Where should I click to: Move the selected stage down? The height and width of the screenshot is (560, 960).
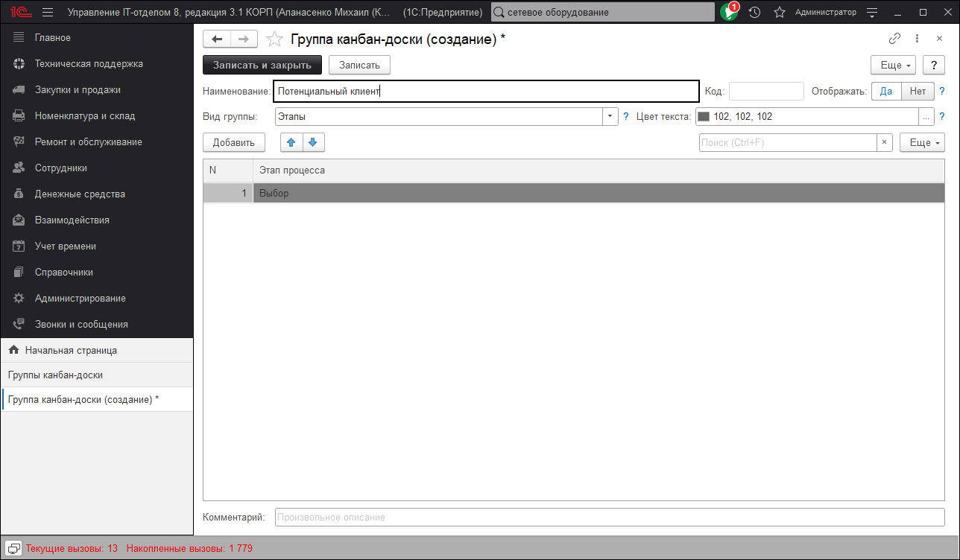pos(312,142)
